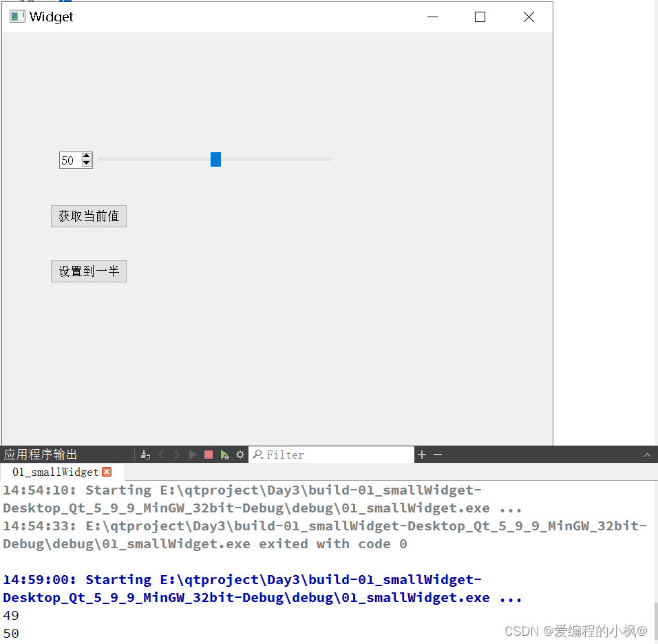
Task: Click the output line '50'
Action: pos(11,634)
